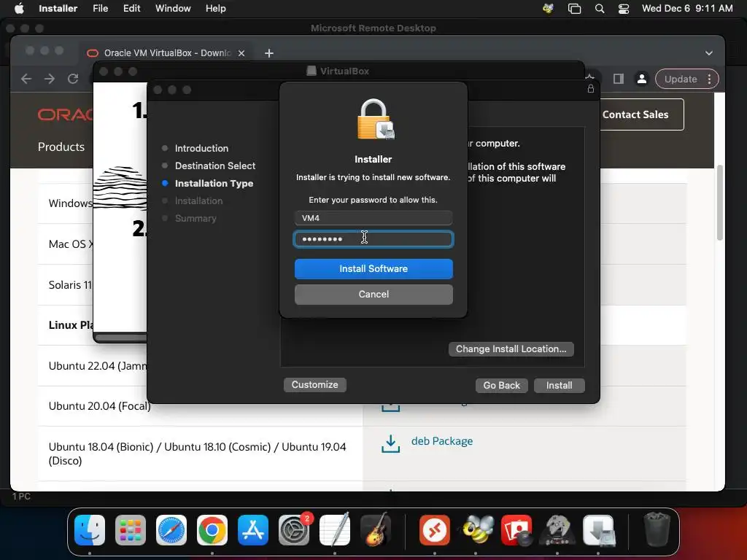
Task: Click the Installer icon in the Dock
Action: (x=598, y=529)
